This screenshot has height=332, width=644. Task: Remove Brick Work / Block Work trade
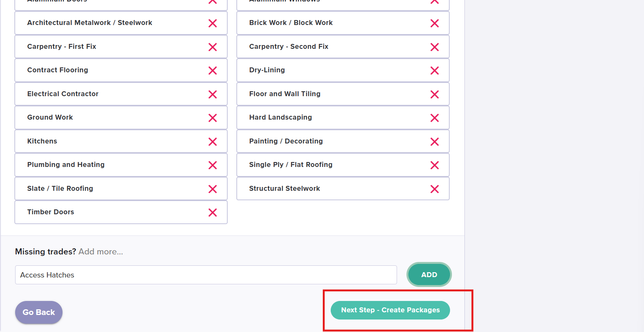435,23
